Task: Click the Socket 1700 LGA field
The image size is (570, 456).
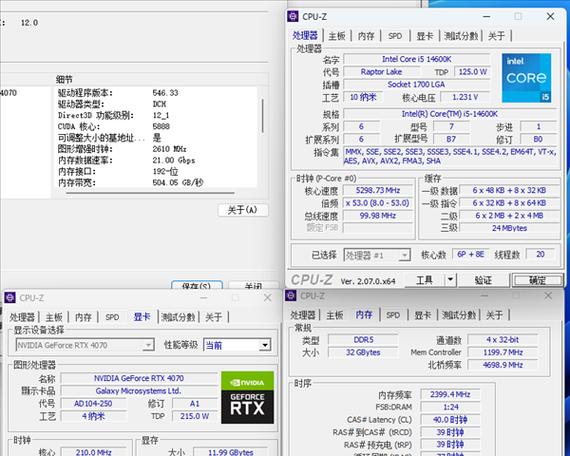Action: pyautogui.click(x=417, y=84)
